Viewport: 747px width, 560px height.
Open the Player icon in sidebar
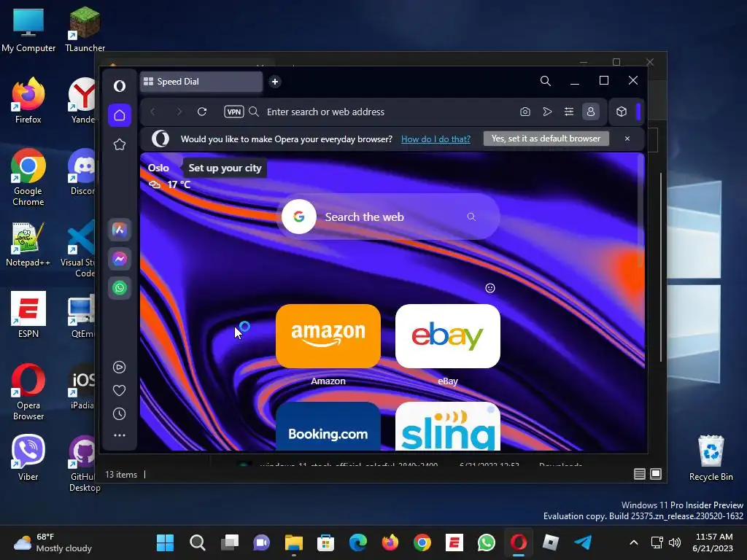click(119, 367)
